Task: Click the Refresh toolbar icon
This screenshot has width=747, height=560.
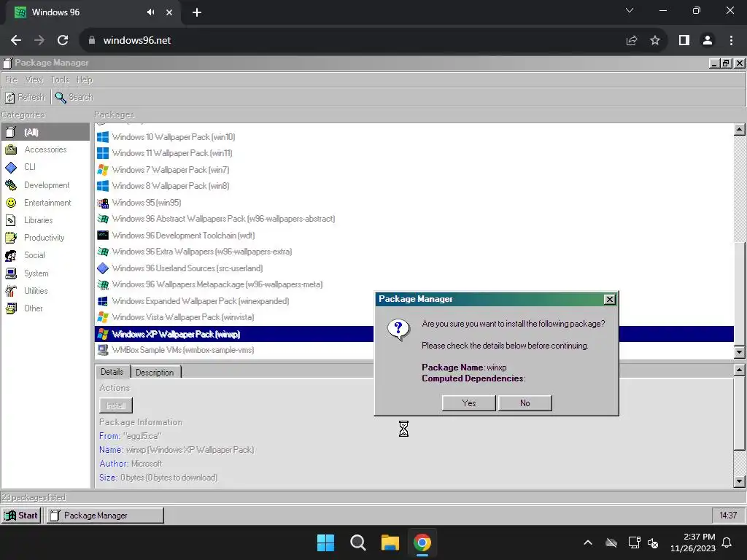Action: [10, 97]
